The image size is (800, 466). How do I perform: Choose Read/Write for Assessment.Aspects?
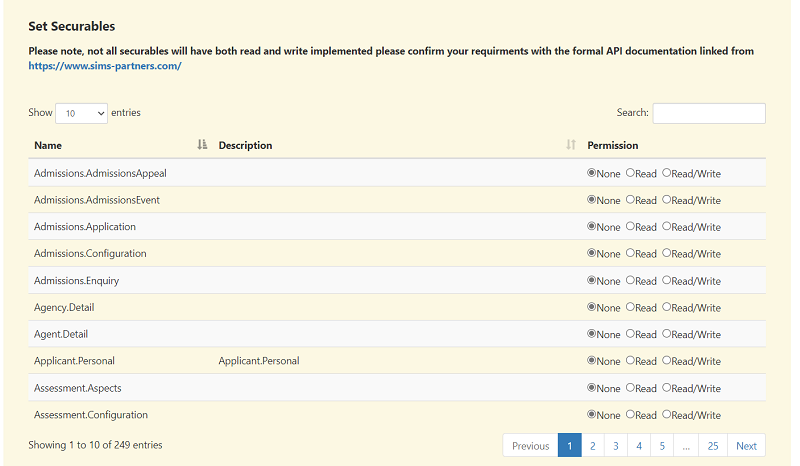click(667, 388)
